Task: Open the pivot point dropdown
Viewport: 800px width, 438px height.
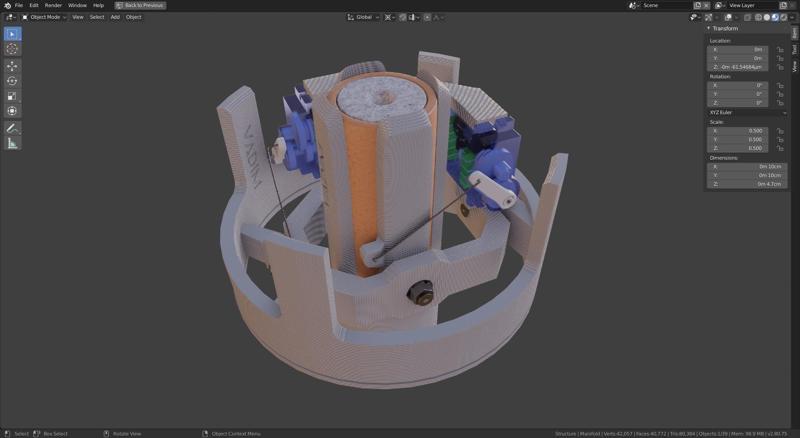Action: coord(390,17)
